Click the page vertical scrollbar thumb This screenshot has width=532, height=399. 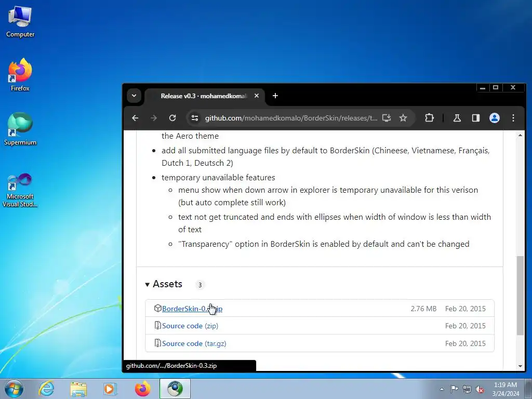point(520,296)
